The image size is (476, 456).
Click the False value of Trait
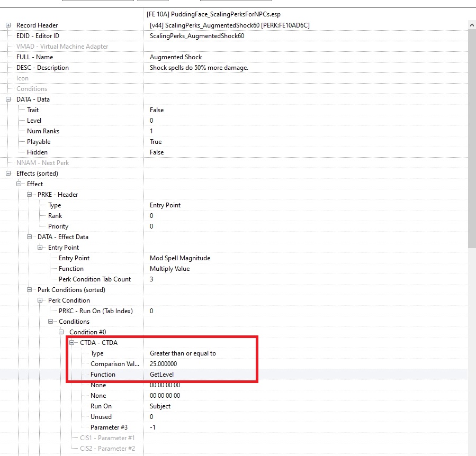coord(157,110)
